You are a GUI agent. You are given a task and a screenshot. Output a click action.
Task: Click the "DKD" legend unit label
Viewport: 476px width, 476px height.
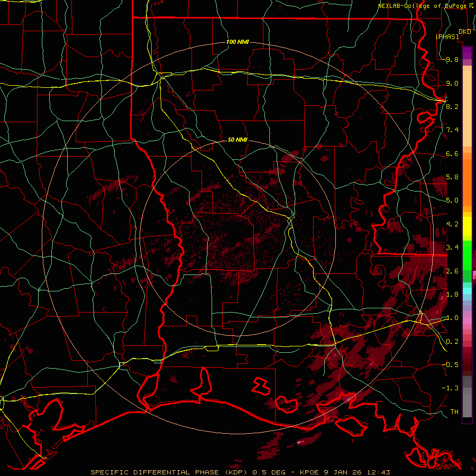pyautogui.click(x=465, y=32)
